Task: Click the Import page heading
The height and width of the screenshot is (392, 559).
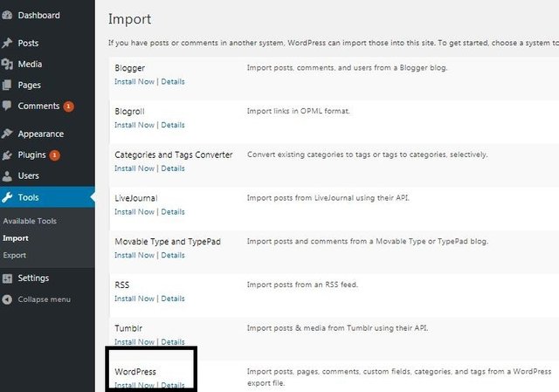Action: click(x=130, y=19)
